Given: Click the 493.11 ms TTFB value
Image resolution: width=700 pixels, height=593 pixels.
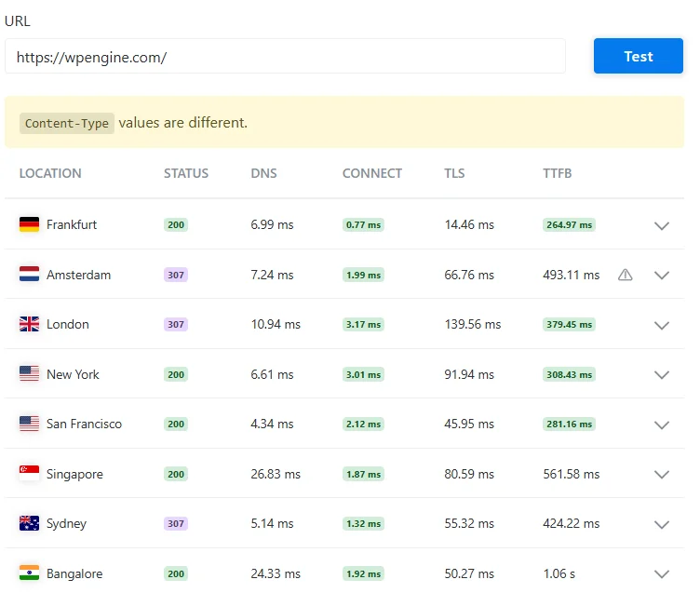Looking at the screenshot, I should pos(571,275).
